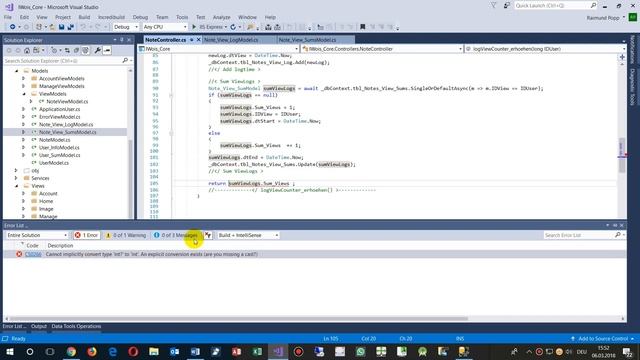Open the Edit menu
Image resolution: width=640 pixels, height=360 pixels.
click(x=24, y=17)
